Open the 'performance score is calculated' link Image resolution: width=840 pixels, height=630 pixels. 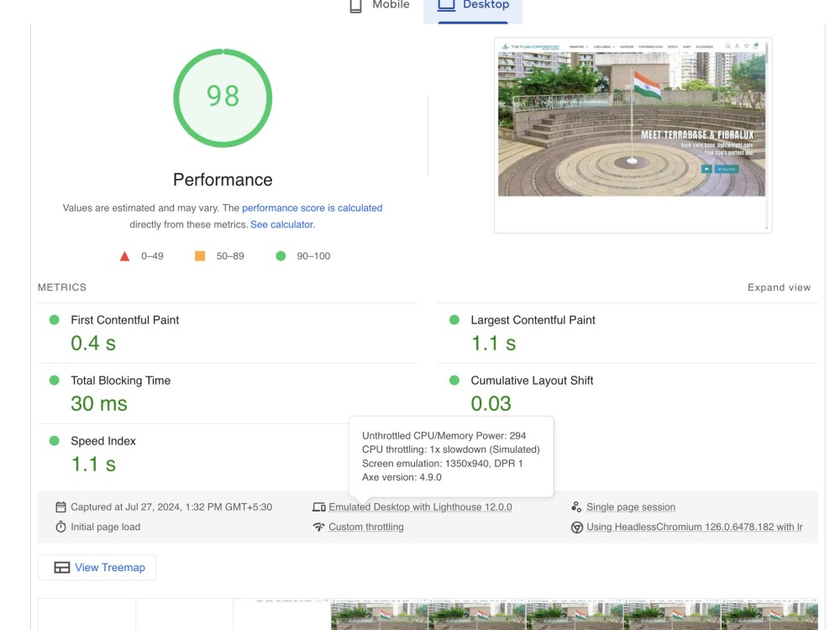[x=312, y=207]
